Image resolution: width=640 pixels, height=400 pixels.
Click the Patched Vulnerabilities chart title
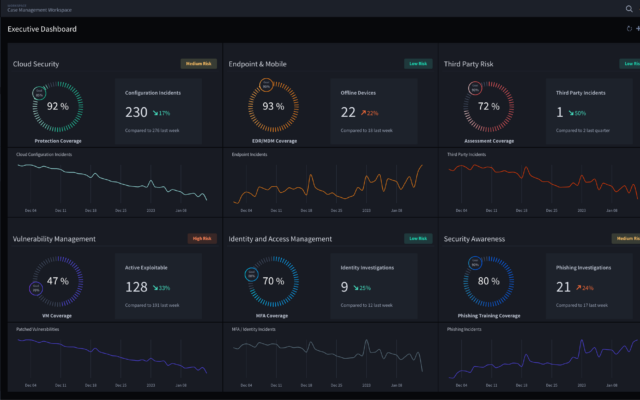point(38,329)
